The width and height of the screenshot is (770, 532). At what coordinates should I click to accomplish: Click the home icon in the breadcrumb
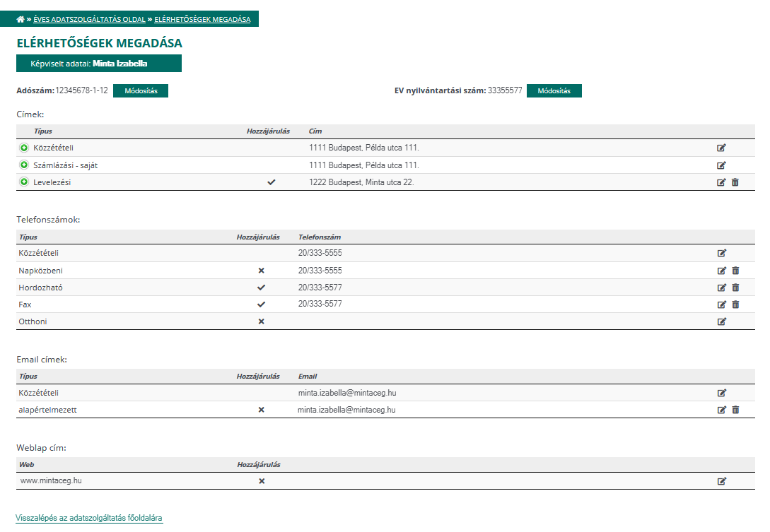21,19
